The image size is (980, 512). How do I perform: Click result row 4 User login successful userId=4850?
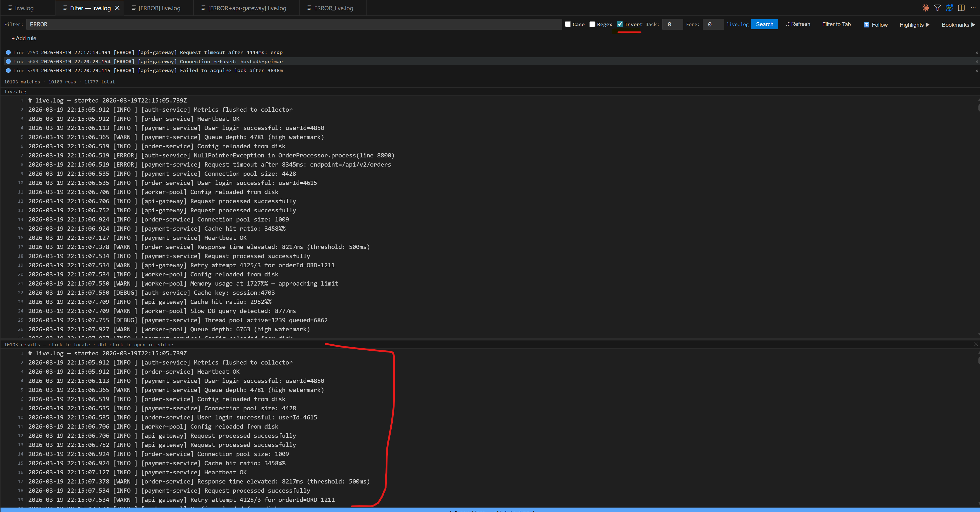[176, 381]
